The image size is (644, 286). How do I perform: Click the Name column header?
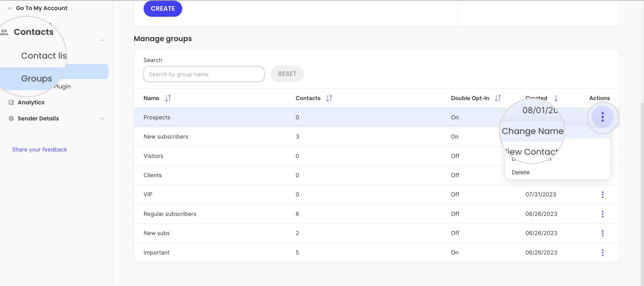point(151,98)
